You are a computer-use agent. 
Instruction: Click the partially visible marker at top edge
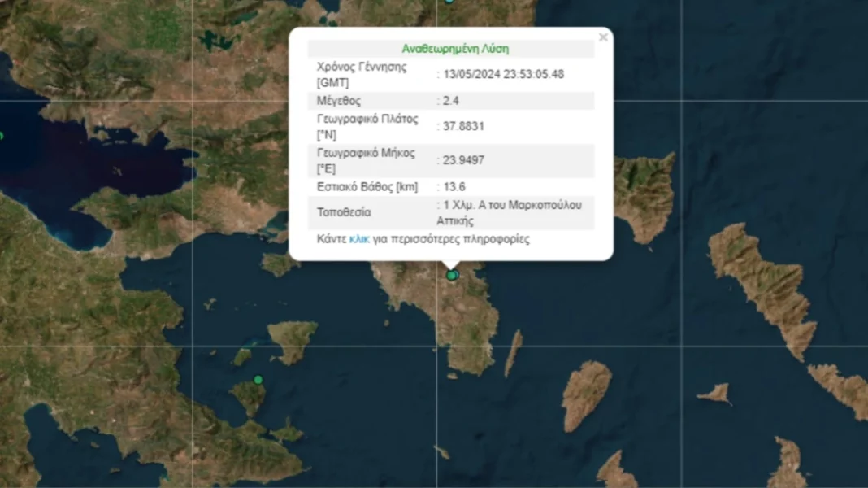(449, 2)
